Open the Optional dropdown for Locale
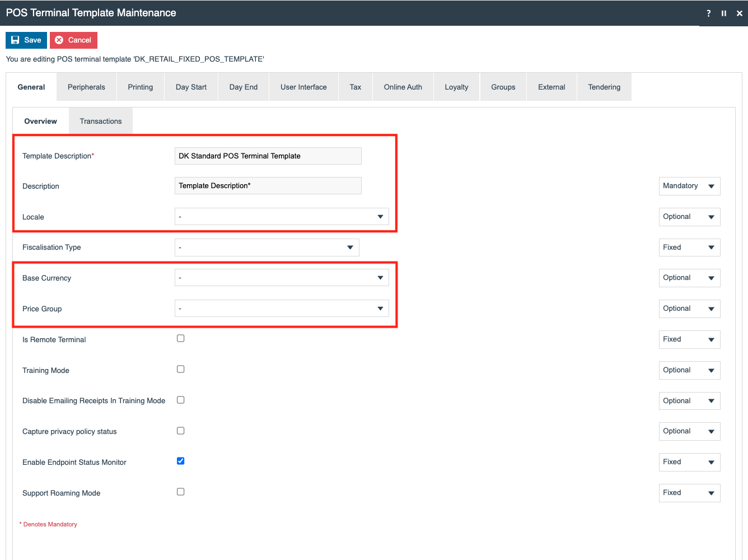748x560 pixels. (690, 217)
